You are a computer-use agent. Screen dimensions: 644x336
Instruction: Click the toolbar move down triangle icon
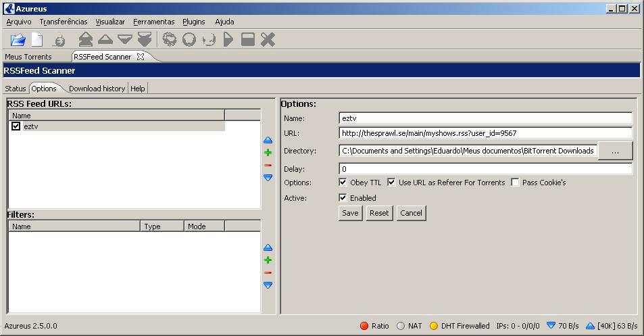pos(125,40)
